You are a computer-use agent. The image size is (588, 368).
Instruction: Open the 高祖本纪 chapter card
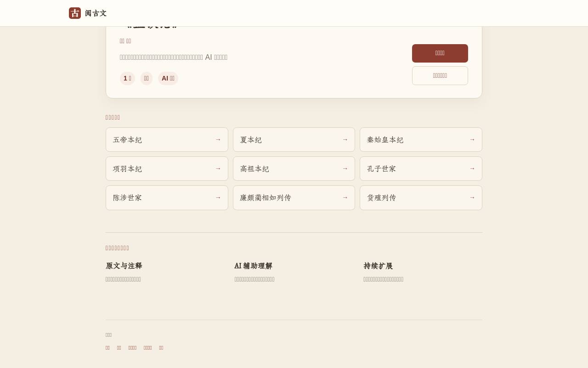294,169
